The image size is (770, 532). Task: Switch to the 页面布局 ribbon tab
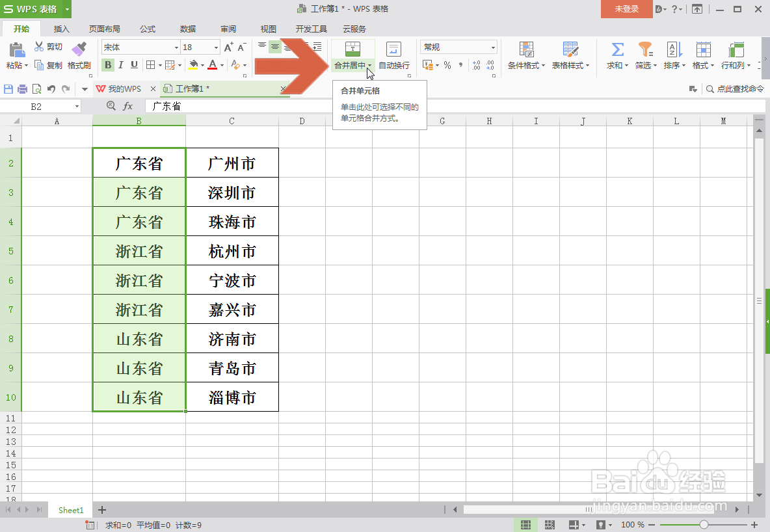coord(104,29)
